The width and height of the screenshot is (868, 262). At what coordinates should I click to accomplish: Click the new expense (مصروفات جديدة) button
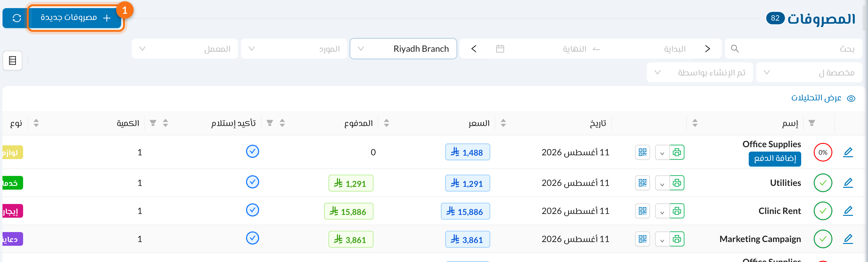(76, 18)
